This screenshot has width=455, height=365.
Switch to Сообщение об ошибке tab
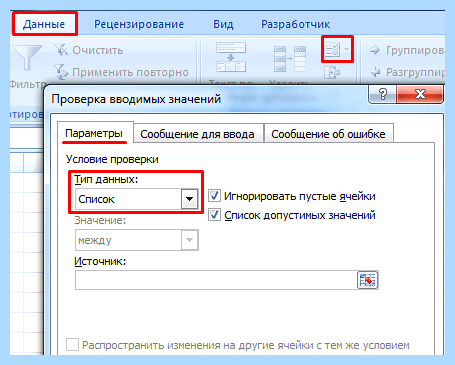328,134
